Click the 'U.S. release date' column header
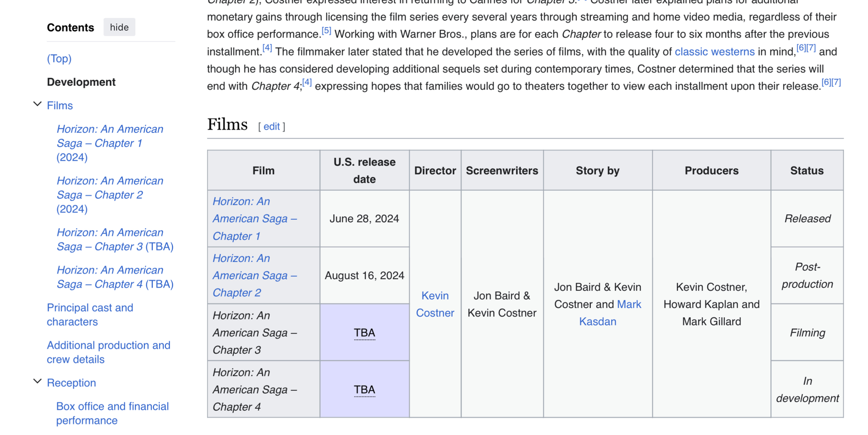Image resolution: width=868 pixels, height=435 pixels. point(364,170)
